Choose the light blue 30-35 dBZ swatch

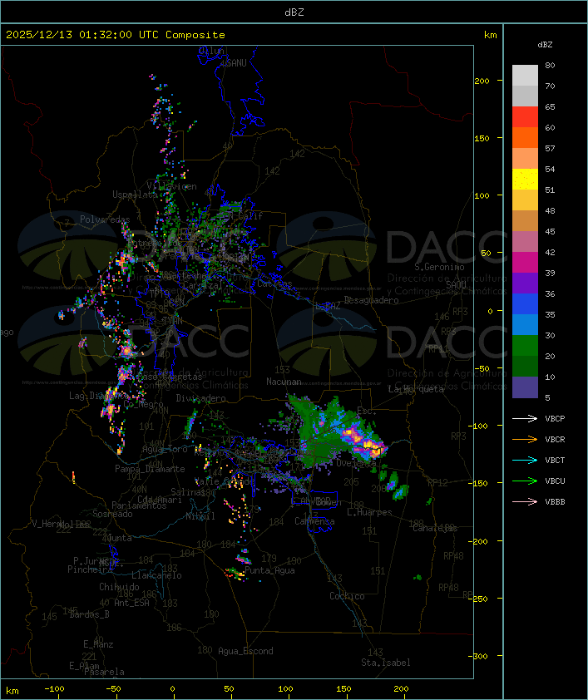pyautogui.click(x=525, y=324)
